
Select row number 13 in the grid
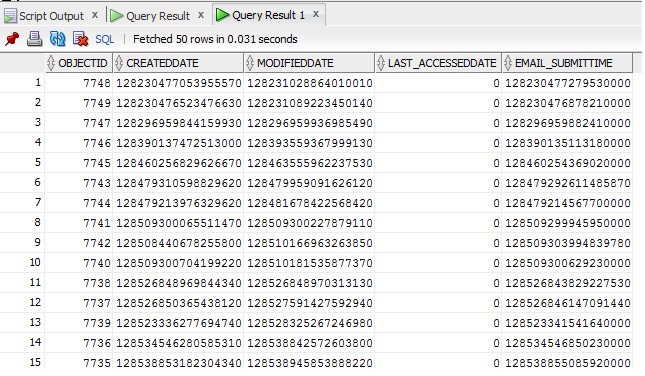pyautogui.click(x=22, y=323)
